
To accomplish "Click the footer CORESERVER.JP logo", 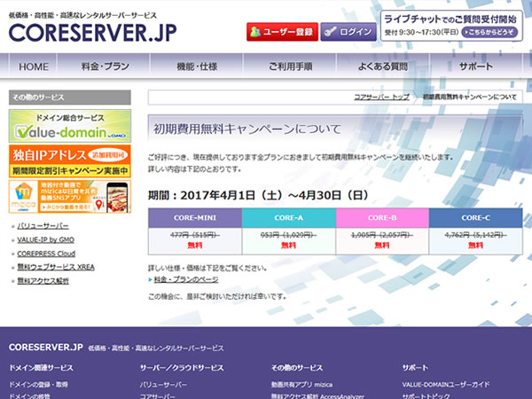I will [x=46, y=347].
